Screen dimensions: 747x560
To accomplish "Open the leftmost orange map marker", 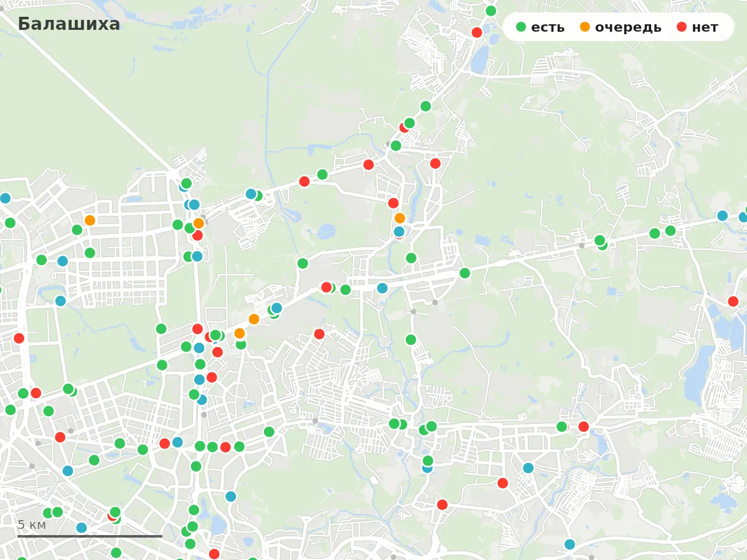I will pyautogui.click(x=90, y=220).
